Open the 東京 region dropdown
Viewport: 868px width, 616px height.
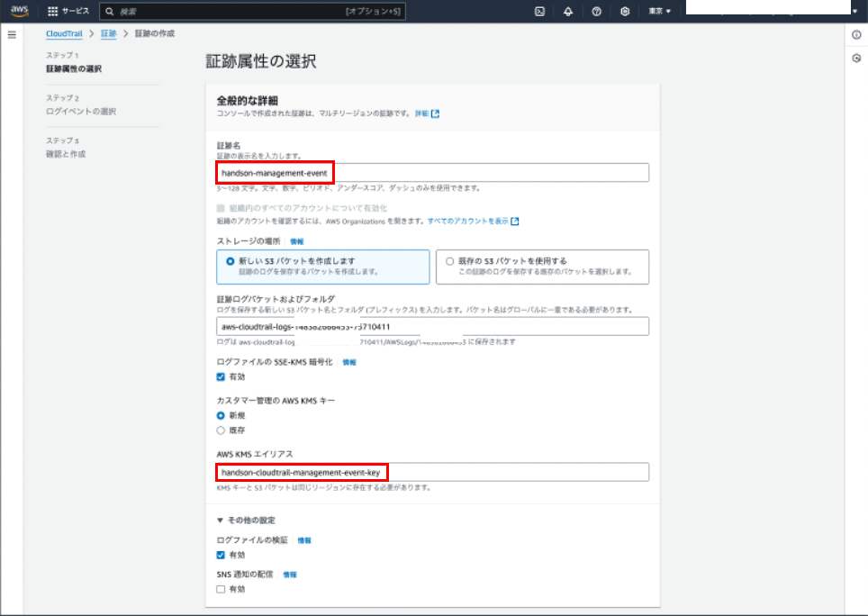tap(659, 11)
